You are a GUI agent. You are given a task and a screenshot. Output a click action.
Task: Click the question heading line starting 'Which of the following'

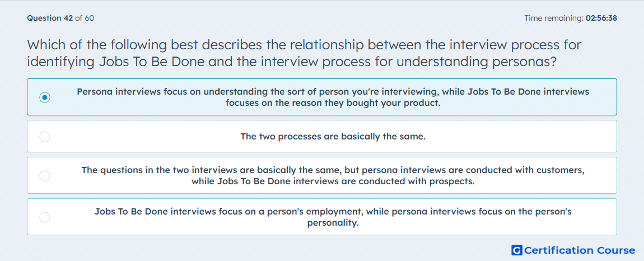tap(304, 44)
